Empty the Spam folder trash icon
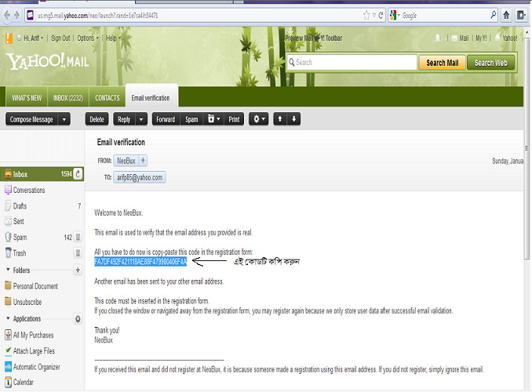This screenshot has height=392, width=532. [x=78, y=237]
